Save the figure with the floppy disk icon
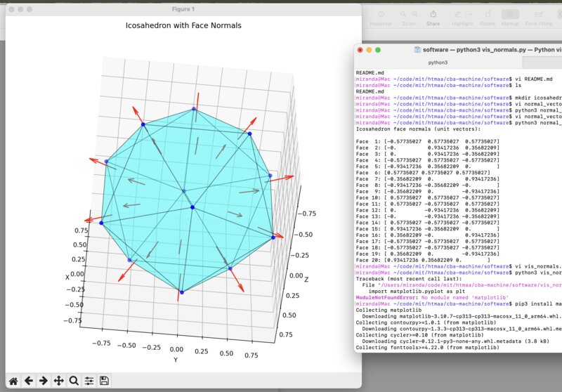562x392 pixels. [105, 381]
